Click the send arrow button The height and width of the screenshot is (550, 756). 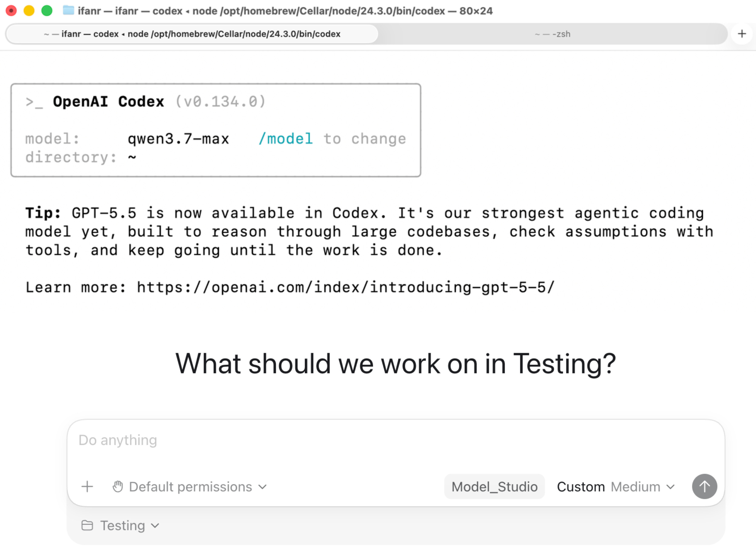coord(704,486)
